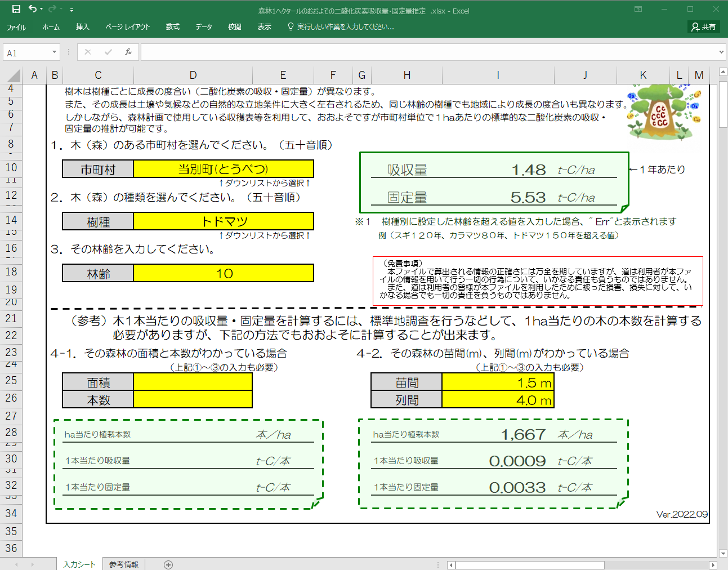
Task: Open the Insert Function (fx) dialog
Action: point(128,51)
